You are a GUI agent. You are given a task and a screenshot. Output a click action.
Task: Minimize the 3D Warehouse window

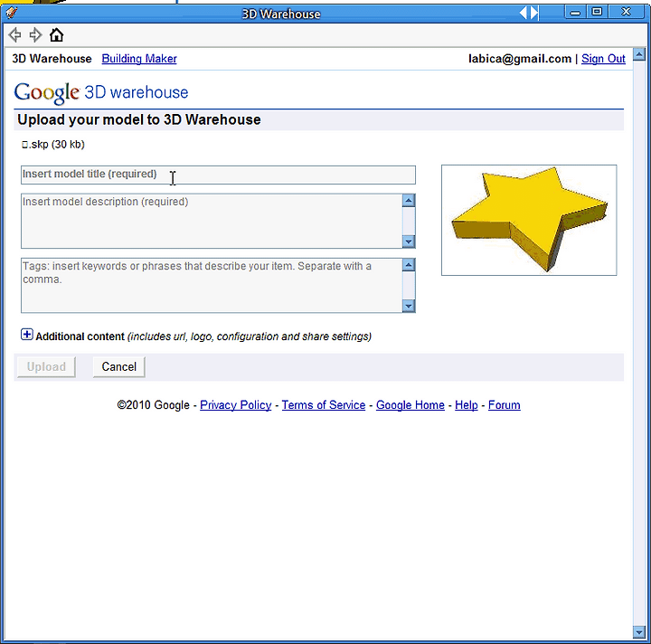575,12
